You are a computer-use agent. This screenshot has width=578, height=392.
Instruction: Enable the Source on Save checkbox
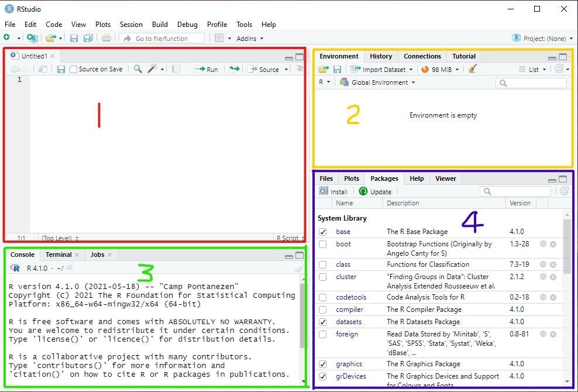point(74,68)
